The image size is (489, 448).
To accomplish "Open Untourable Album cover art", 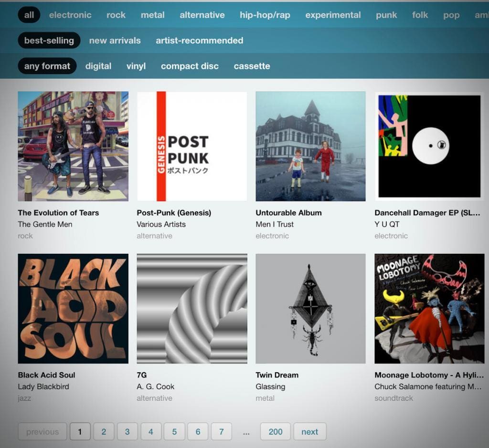I will tap(310, 146).
